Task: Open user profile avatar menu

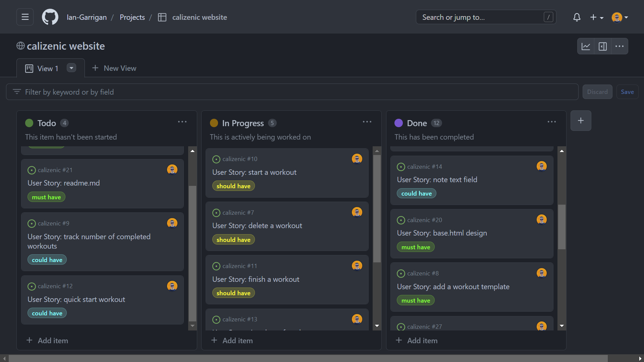Action: [620, 17]
